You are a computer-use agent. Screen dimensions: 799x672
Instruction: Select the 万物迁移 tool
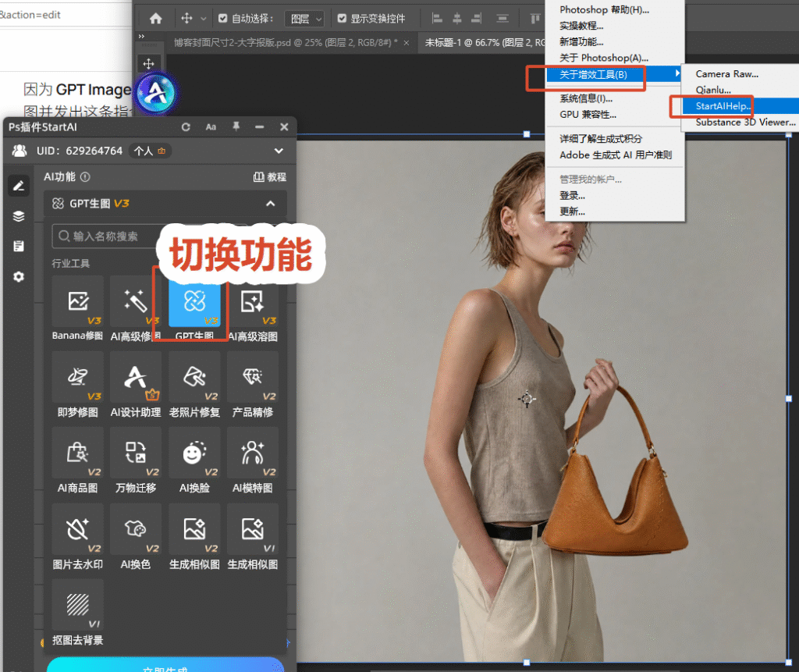(136, 461)
